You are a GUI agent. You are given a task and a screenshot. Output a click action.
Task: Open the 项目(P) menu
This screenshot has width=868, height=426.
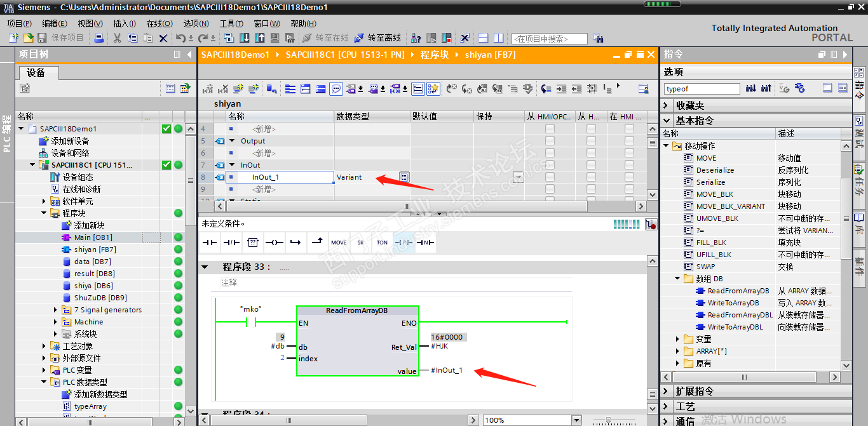(20, 23)
